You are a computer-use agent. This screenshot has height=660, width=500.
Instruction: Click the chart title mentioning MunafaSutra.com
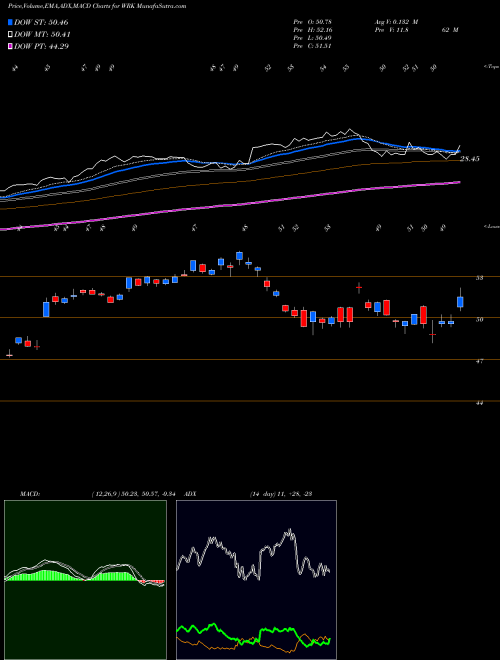click(97, 6)
